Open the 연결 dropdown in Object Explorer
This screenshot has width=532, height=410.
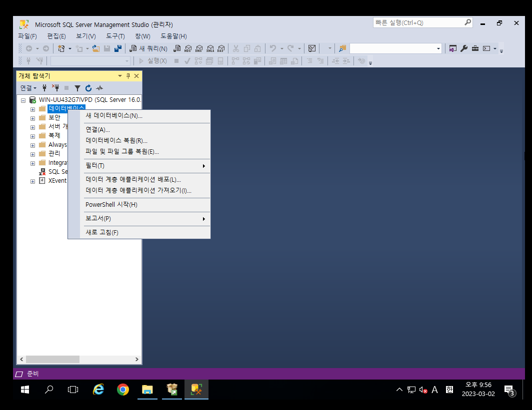pos(28,88)
